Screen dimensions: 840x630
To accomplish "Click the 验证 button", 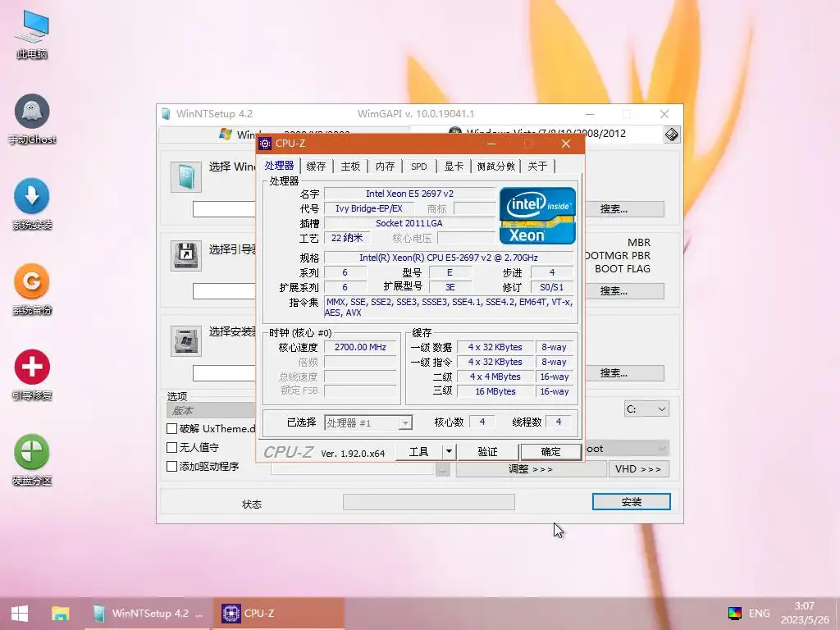I will [x=487, y=452].
